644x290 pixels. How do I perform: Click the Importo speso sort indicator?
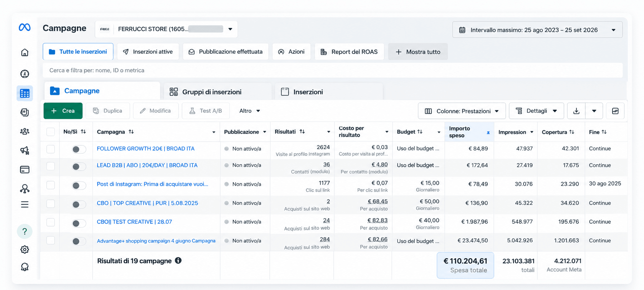click(x=488, y=133)
